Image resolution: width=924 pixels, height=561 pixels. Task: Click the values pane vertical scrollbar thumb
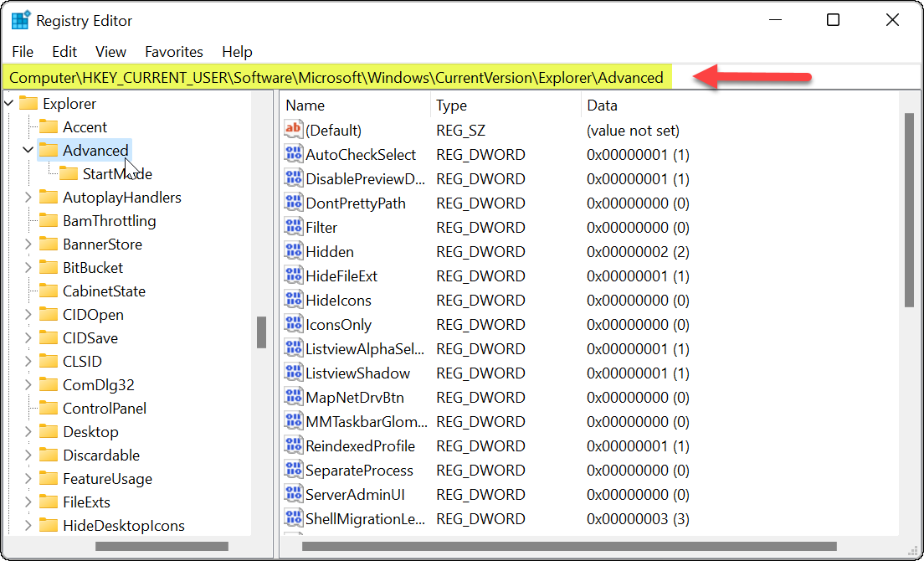(909, 209)
